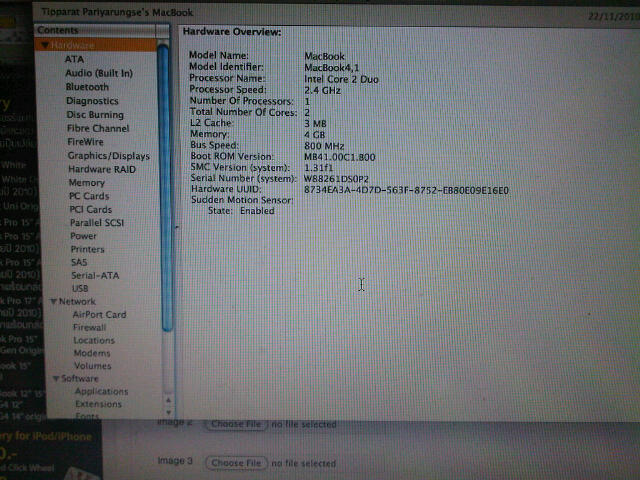Screen dimensions: 640x480
Task: Open Disc Burning details
Action: tap(95, 115)
